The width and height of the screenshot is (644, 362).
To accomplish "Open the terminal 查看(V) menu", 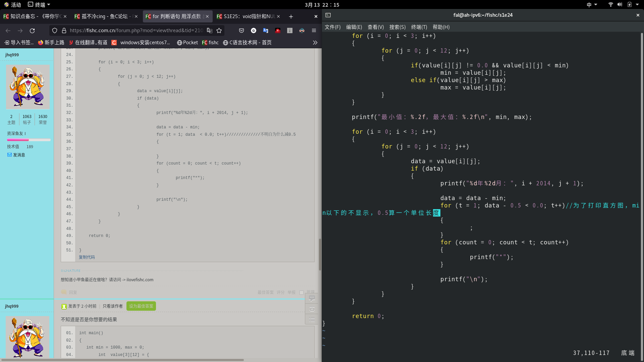I will click(376, 27).
